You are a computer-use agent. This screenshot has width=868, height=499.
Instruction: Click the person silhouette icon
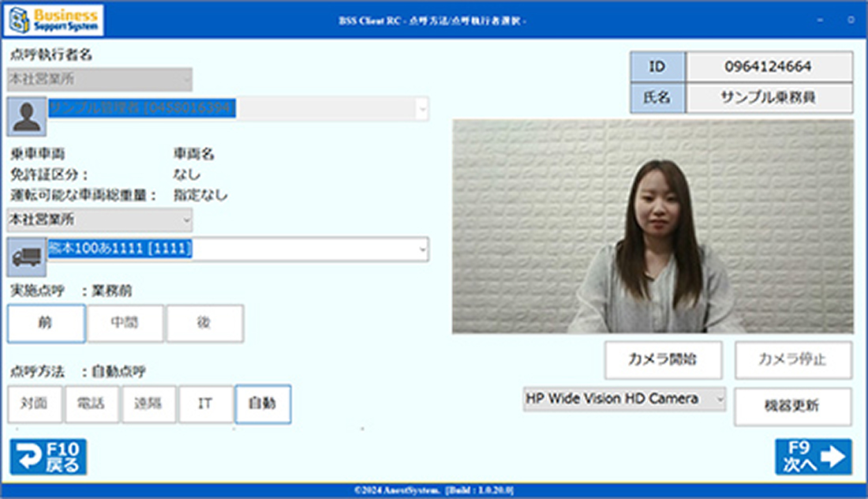27,117
